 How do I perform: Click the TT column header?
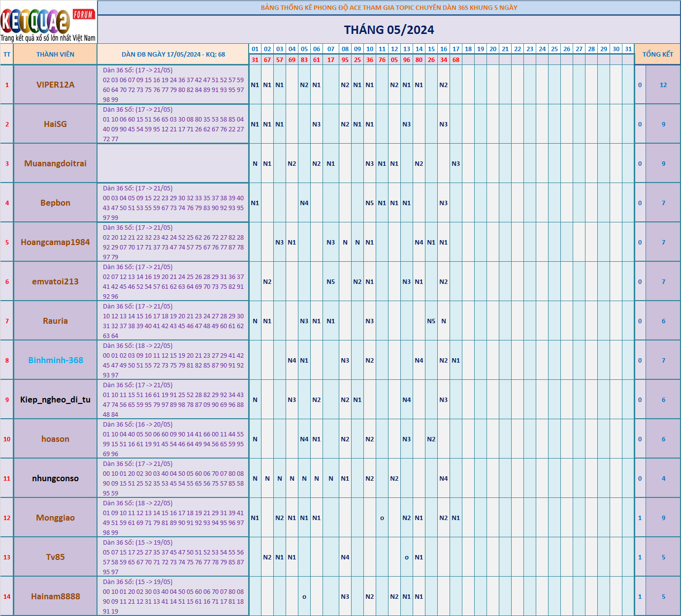tap(7, 54)
